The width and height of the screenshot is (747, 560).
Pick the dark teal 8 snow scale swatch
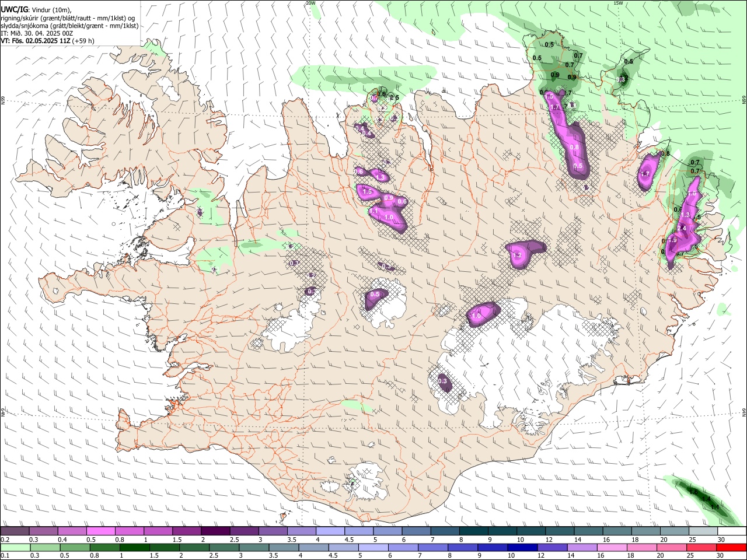pos(474,531)
